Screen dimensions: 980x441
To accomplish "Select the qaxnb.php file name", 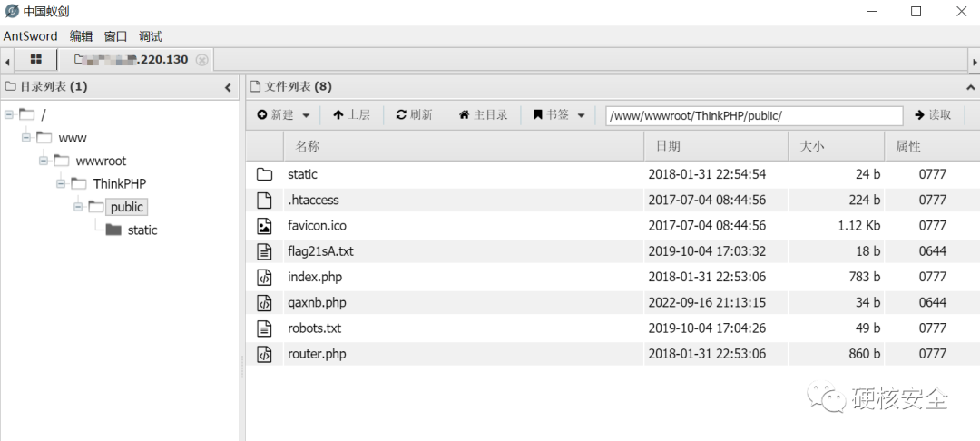I will [x=317, y=303].
